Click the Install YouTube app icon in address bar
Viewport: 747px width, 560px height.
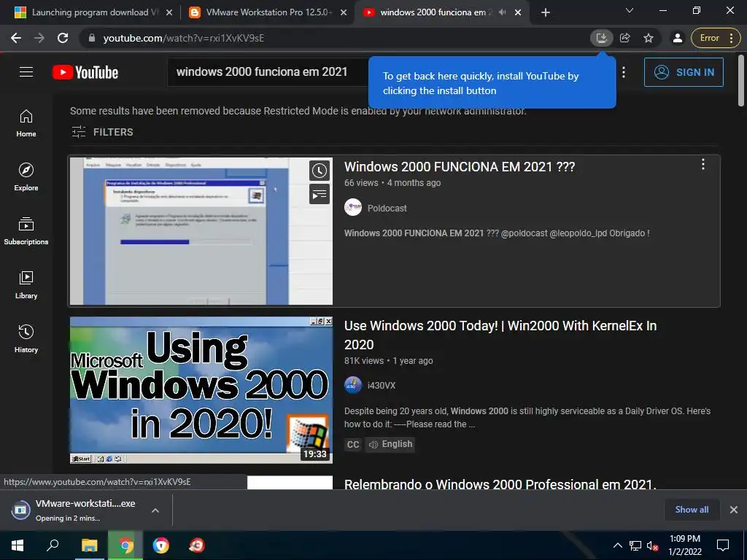click(x=602, y=38)
